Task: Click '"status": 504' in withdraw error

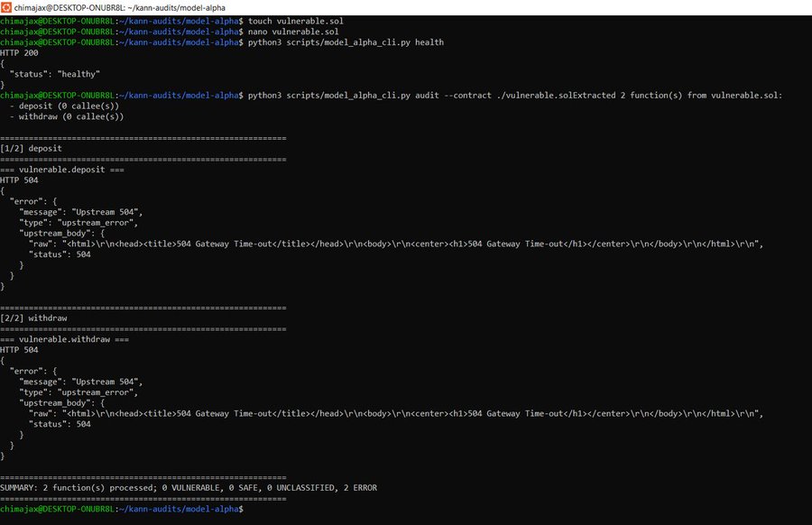Action: pos(60,424)
